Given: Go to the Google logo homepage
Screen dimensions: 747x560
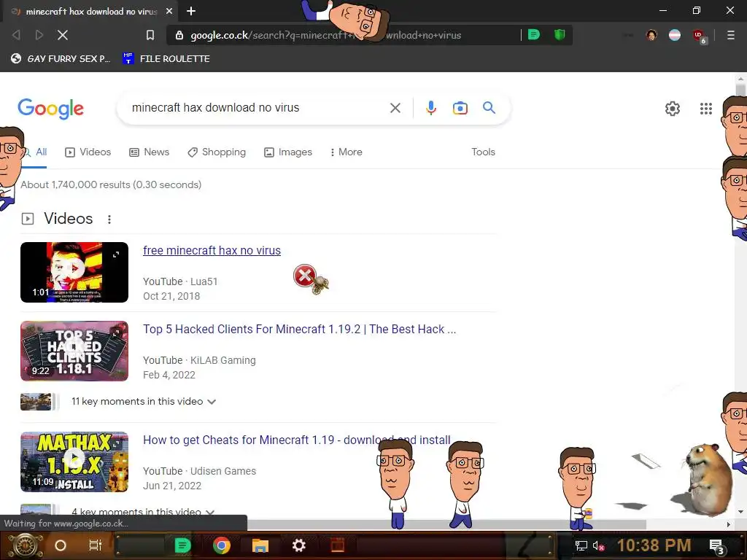Looking at the screenshot, I should click(50, 109).
